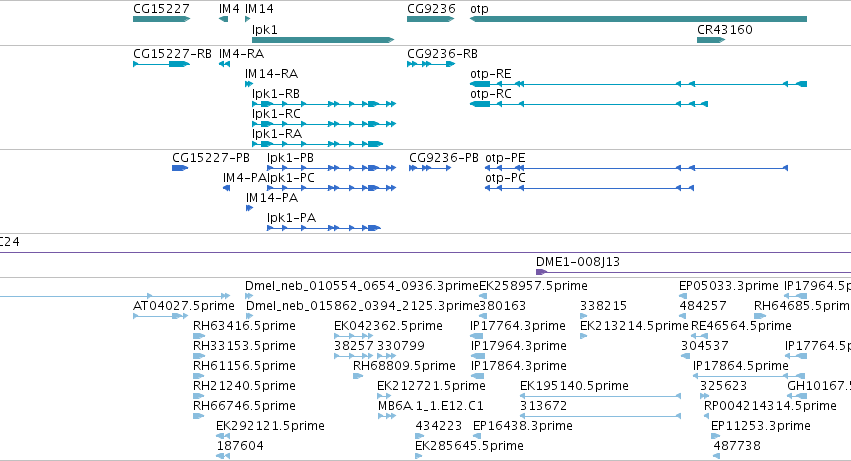Select the Ipk1-PA protein glyph
Screen dimensions: 851x461
pyautogui.click(x=324, y=228)
